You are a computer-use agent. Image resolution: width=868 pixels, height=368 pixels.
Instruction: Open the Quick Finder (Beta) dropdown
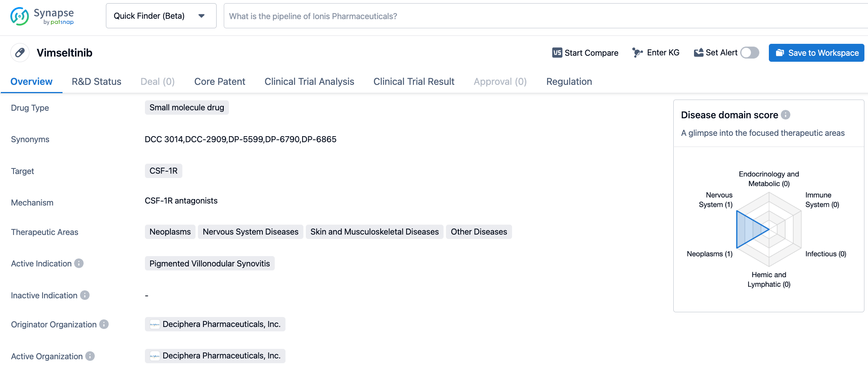coord(161,16)
